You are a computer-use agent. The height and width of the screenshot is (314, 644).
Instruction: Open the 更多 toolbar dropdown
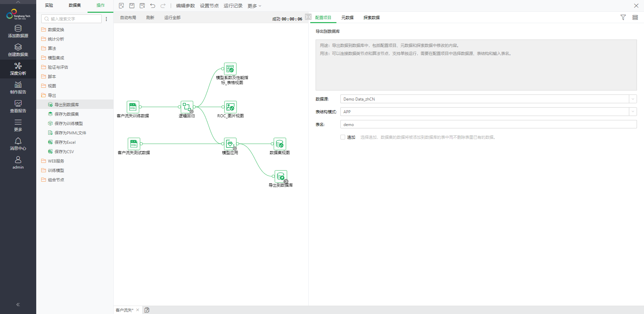pyautogui.click(x=254, y=6)
